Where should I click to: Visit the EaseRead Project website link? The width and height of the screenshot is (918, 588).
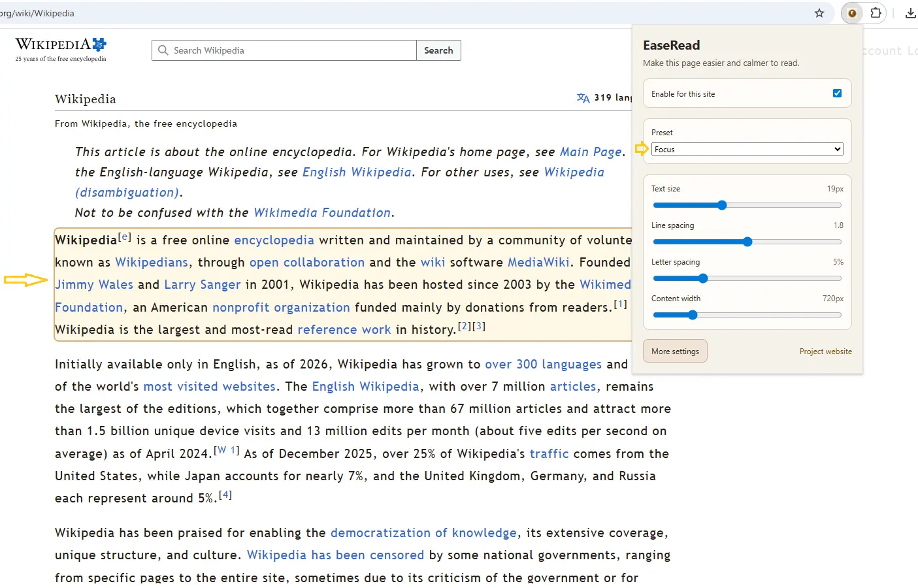coord(825,351)
